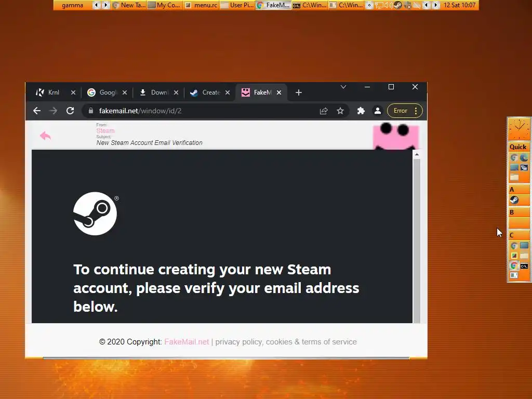Switch to User Pictures taskbar item
Screen dimensions: 532x399
tap(237, 5)
